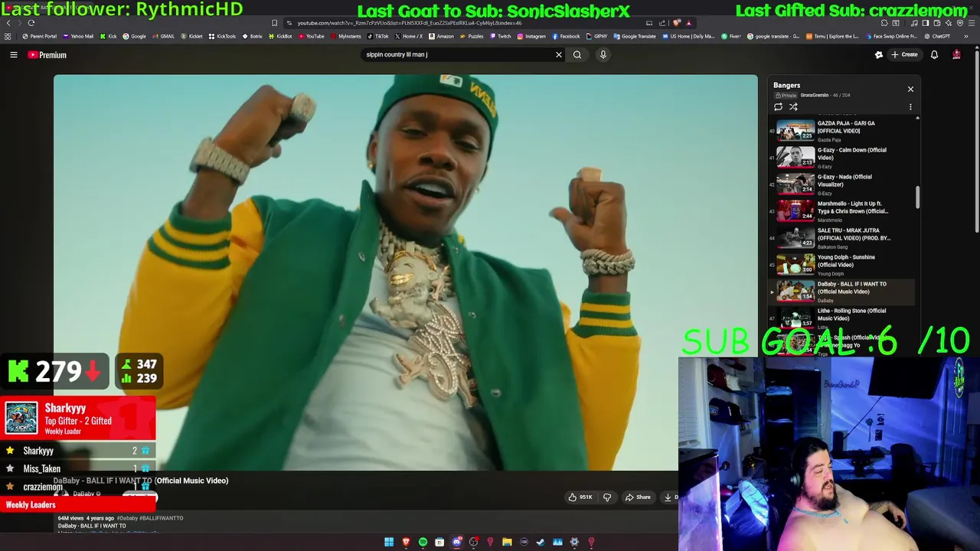
Task: Clear the search box text
Action: click(559, 54)
